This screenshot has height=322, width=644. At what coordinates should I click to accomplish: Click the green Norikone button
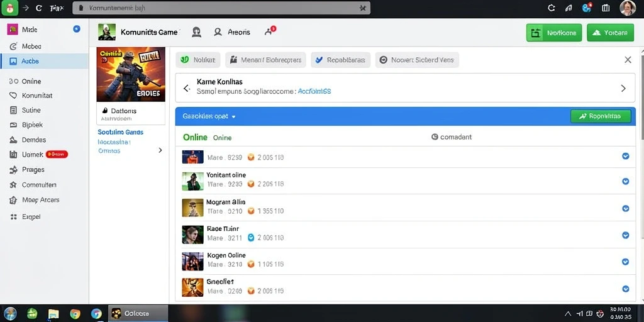coord(554,33)
